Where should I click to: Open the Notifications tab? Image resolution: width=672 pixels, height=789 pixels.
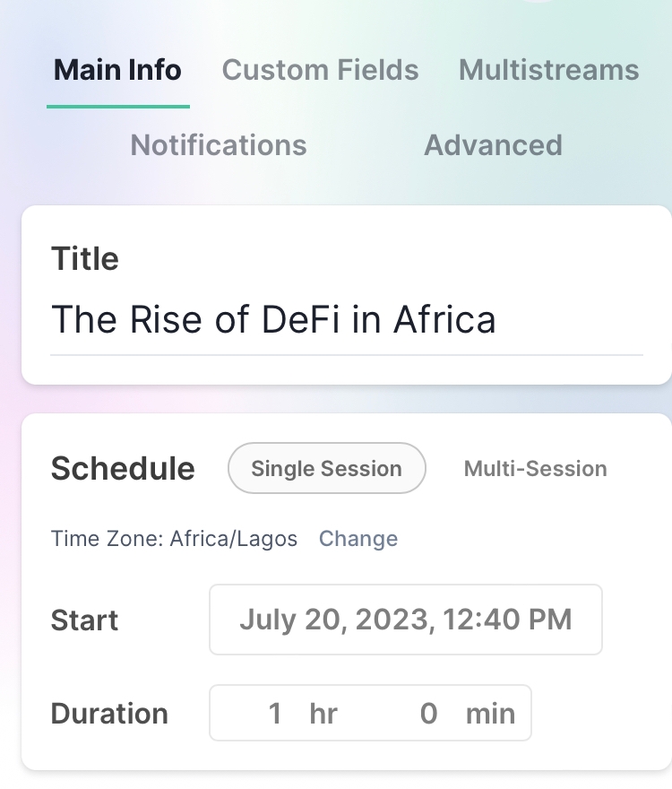click(219, 145)
